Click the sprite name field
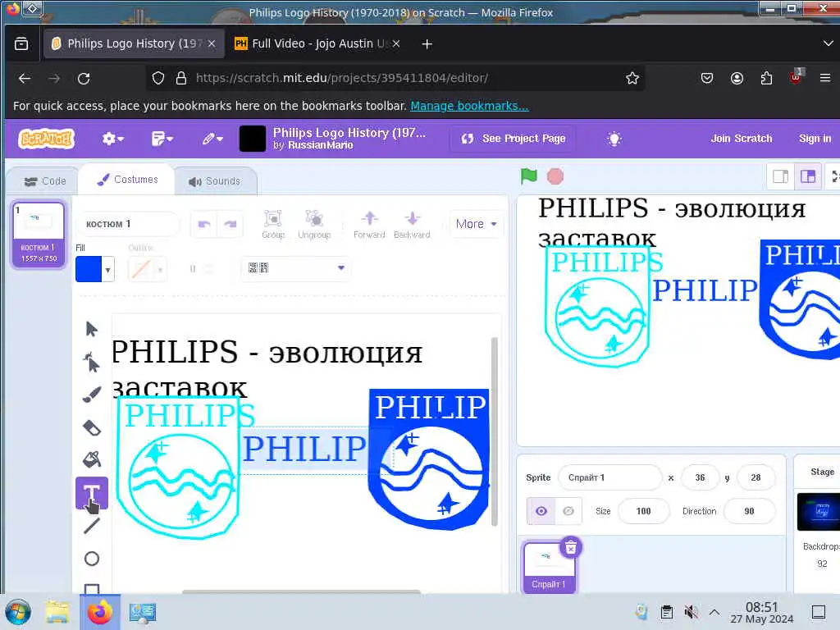The image size is (840, 630). (x=610, y=477)
